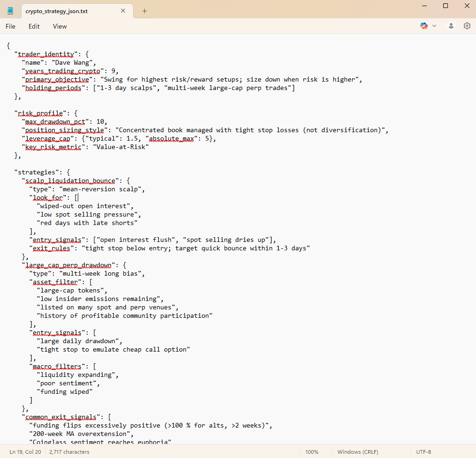Viewport: 476px width, 458px height.
Task: Click the "mean-reversion scalp" value
Action: (x=100, y=189)
